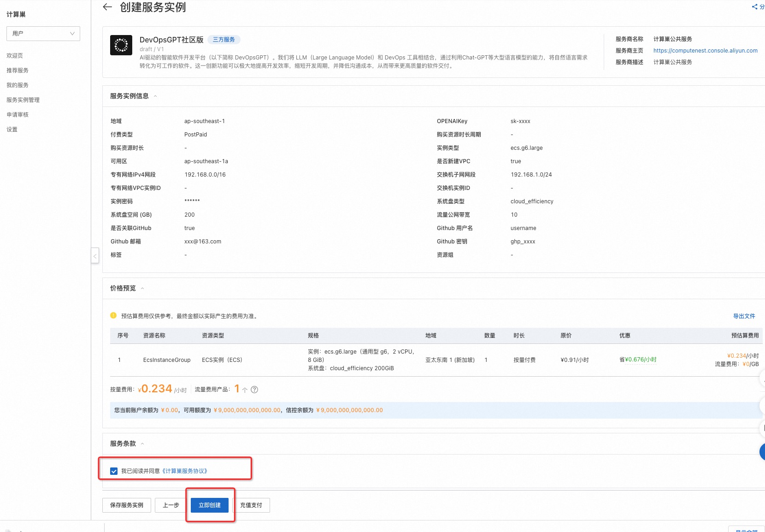This screenshot has width=765, height=532.
Task: Open 欢迎页 in the sidebar
Action: [15, 56]
